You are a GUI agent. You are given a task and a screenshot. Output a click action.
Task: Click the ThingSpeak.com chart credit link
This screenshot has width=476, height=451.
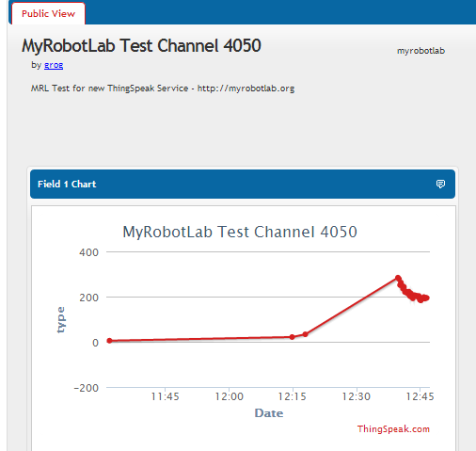click(x=393, y=428)
